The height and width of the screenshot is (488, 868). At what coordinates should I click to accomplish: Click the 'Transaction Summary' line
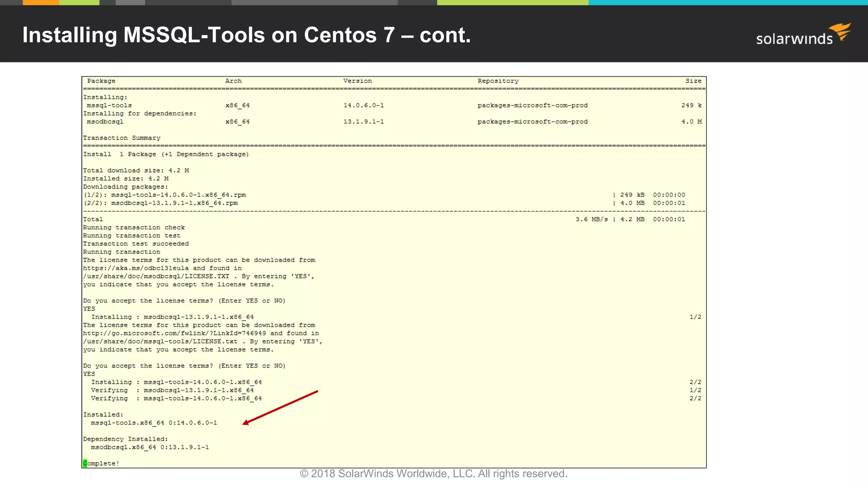(x=122, y=138)
